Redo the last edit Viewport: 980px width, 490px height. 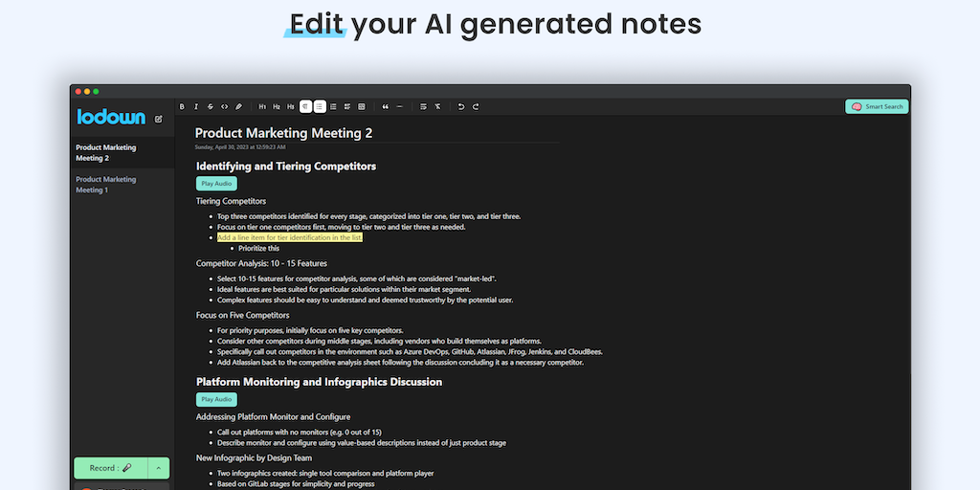(x=476, y=107)
